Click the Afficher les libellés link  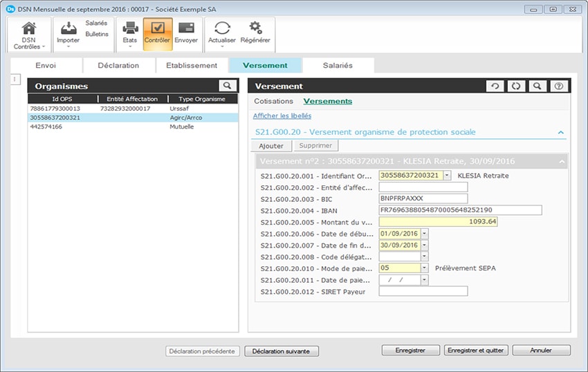[282, 116]
